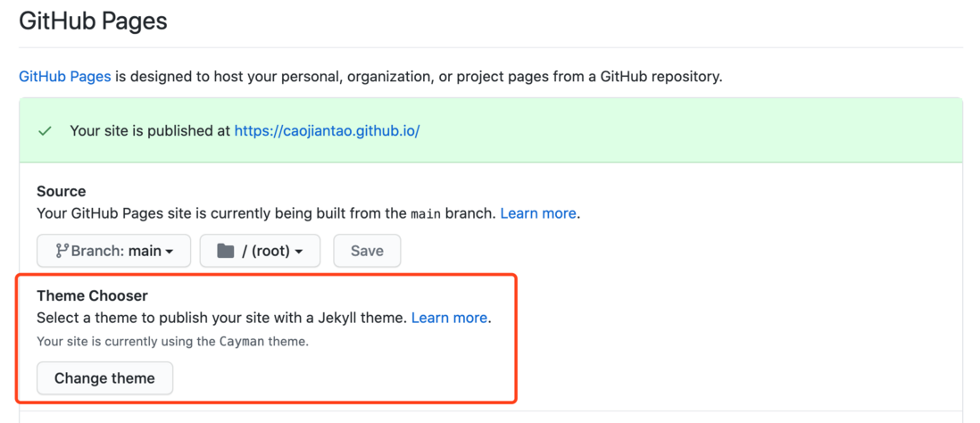The width and height of the screenshot is (980, 423).
Task: Click the caret arrow next to main
Action: 169,252
